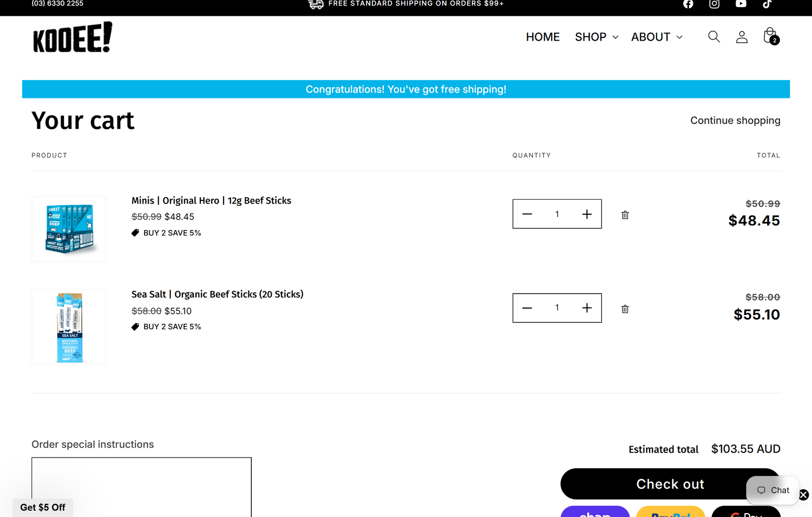Click Minis Original Hero product thumbnail

pos(69,229)
